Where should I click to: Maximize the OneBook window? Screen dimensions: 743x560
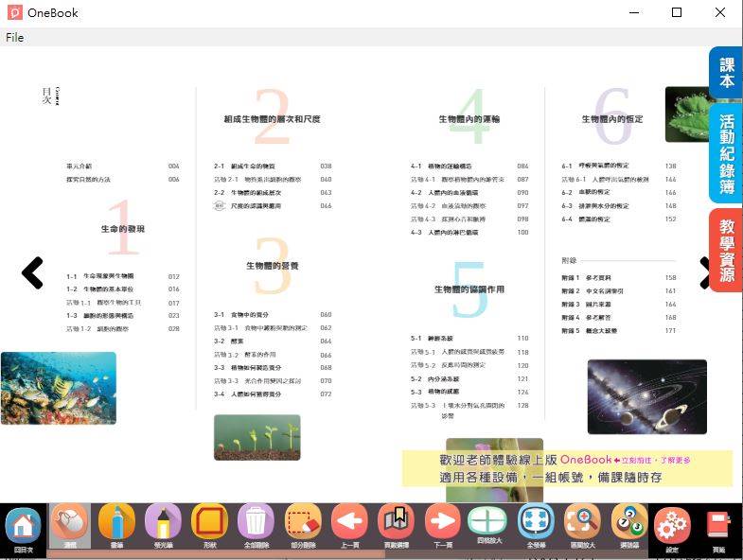pos(677,12)
